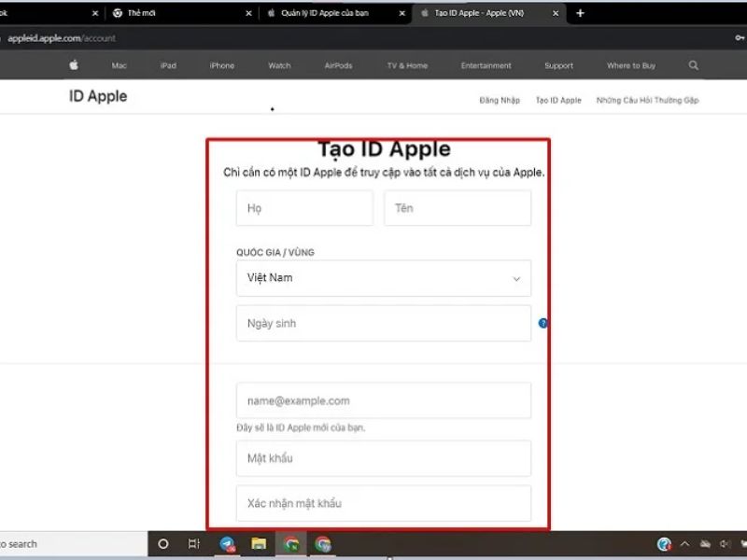Open the TV & Home menu item

click(407, 65)
